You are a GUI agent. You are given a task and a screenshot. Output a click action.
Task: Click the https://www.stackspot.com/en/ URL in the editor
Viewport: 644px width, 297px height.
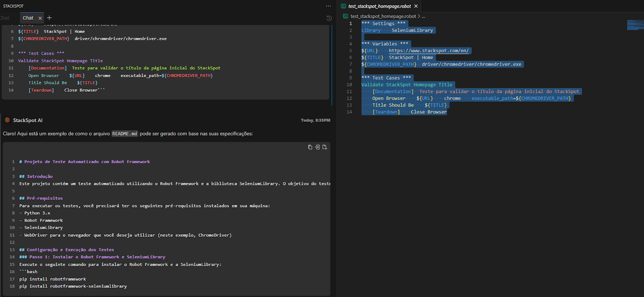click(x=429, y=51)
